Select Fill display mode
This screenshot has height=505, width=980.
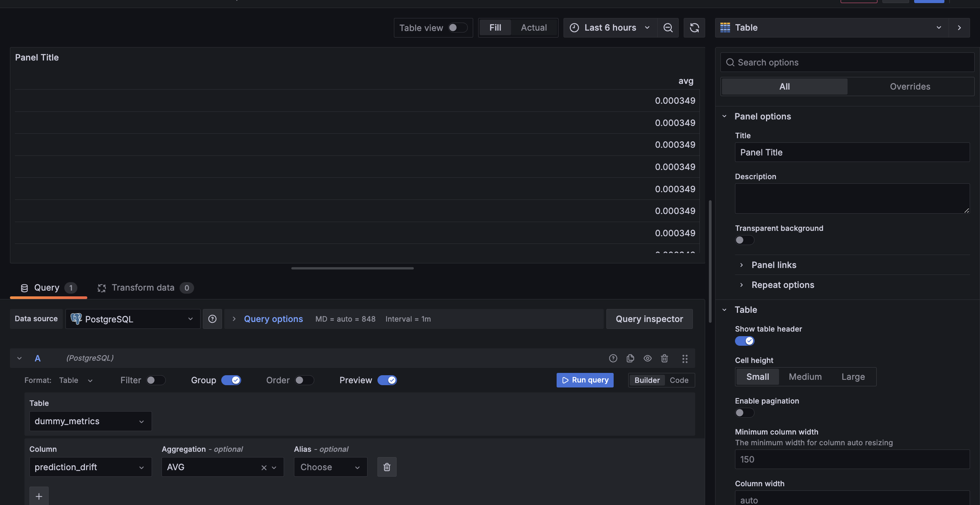[495, 28]
